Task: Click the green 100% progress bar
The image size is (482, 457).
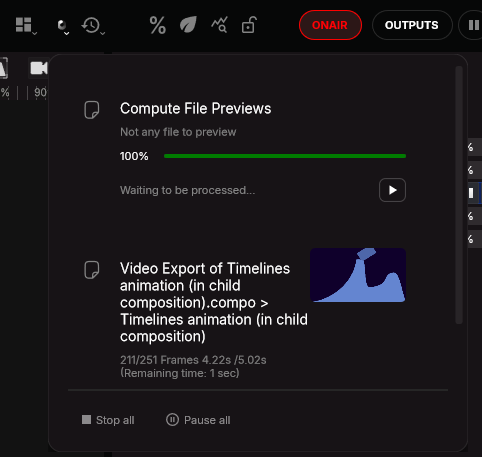Action: (285, 156)
